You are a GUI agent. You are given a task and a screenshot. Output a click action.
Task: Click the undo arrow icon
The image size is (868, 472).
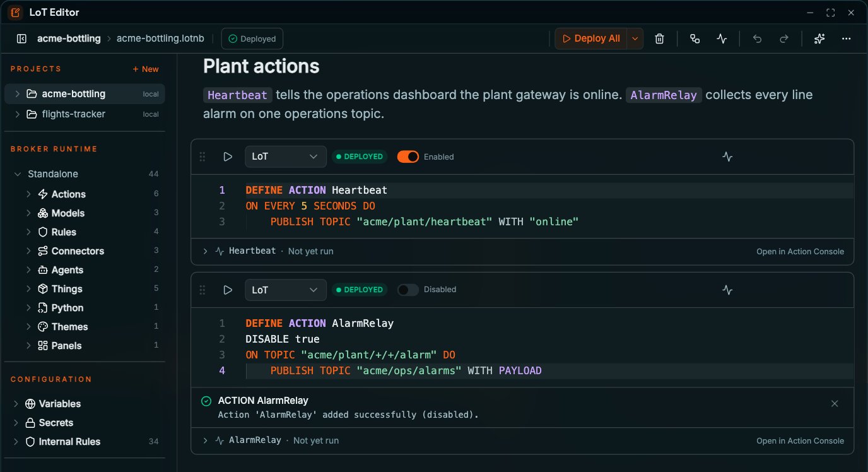(757, 38)
